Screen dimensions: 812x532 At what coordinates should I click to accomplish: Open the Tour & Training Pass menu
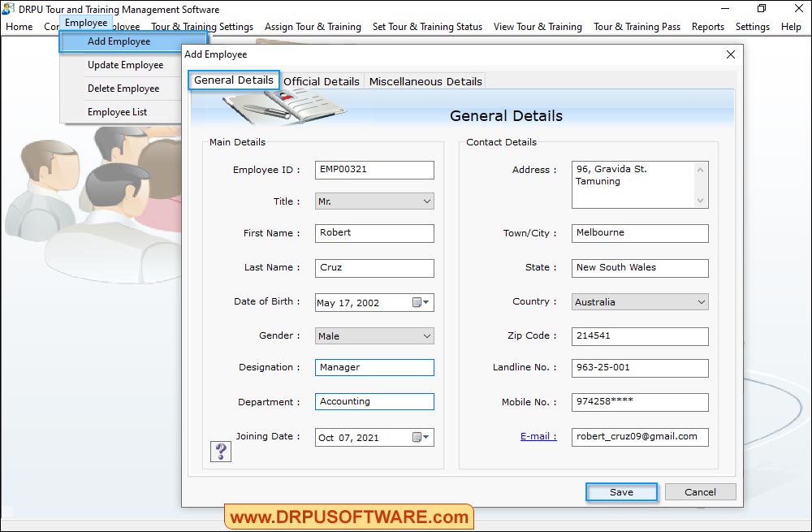(x=637, y=26)
